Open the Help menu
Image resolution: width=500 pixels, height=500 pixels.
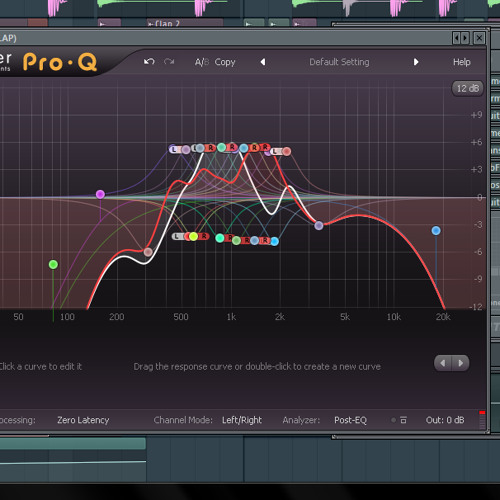[462, 62]
